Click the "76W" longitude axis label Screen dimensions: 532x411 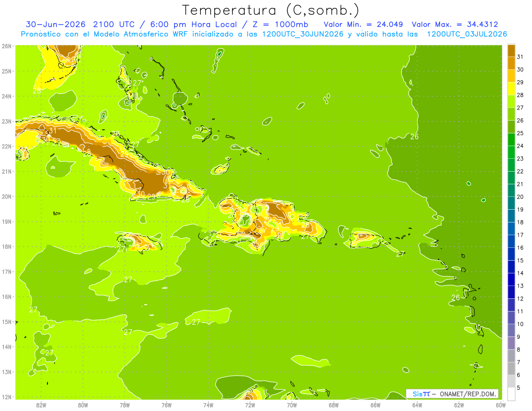166,404
